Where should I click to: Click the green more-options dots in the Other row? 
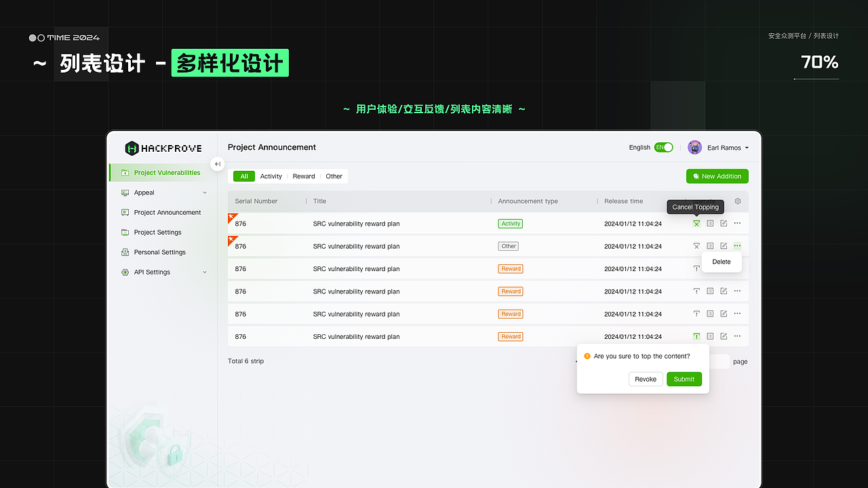tap(737, 246)
